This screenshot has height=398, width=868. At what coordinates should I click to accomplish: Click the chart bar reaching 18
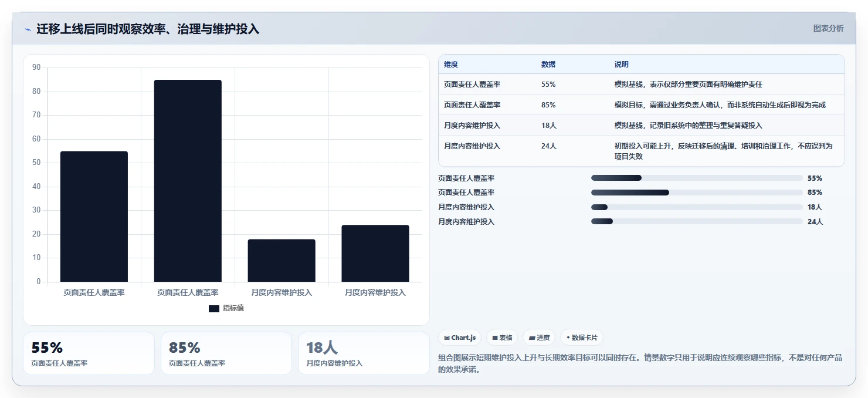point(282,261)
